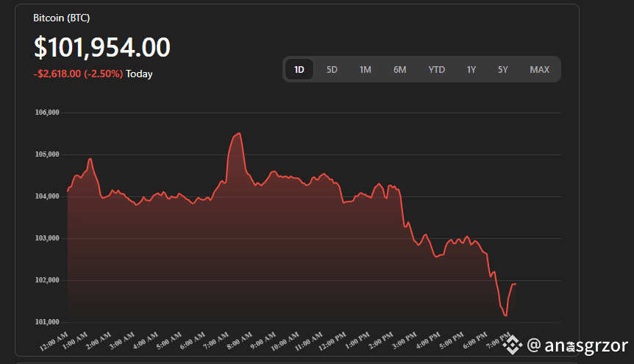Viewport: 634px width, 364px height.
Task: Click the 102,000 axis label
Action: click(x=47, y=280)
